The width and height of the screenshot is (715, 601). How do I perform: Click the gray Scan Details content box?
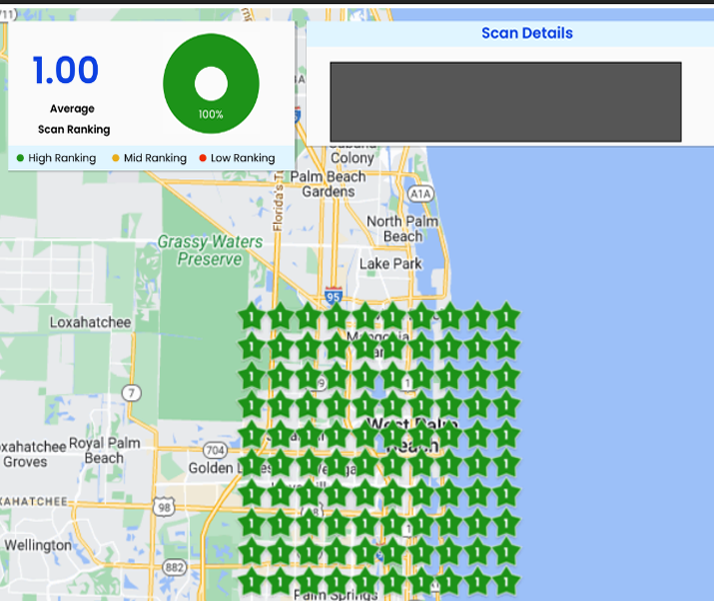(506, 102)
